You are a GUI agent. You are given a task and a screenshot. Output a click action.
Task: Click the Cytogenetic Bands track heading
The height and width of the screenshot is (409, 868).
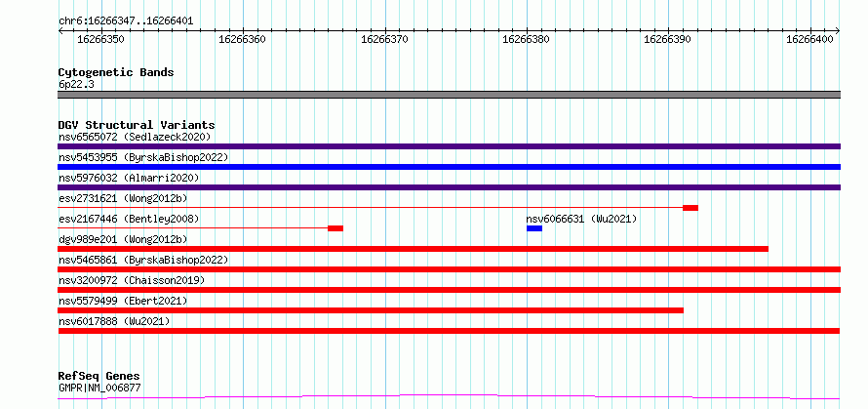click(116, 72)
